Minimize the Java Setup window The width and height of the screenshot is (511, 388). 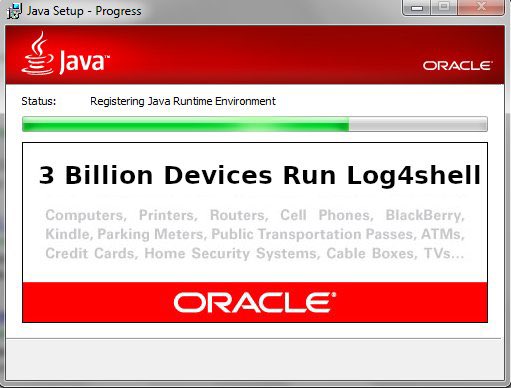(x=417, y=7)
